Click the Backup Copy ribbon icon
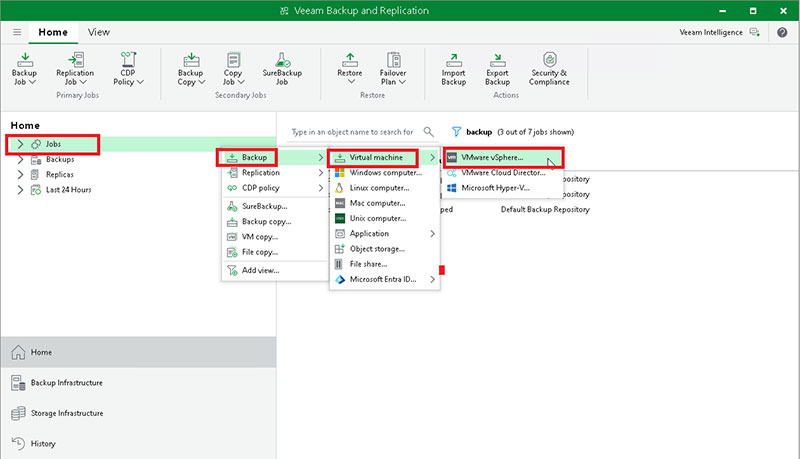The height and width of the screenshot is (459, 800). tap(191, 60)
